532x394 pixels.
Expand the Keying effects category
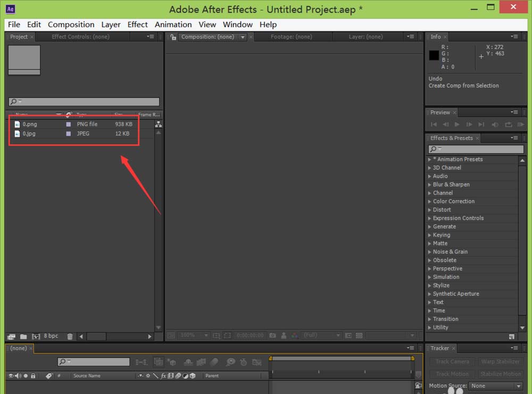click(x=429, y=235)
